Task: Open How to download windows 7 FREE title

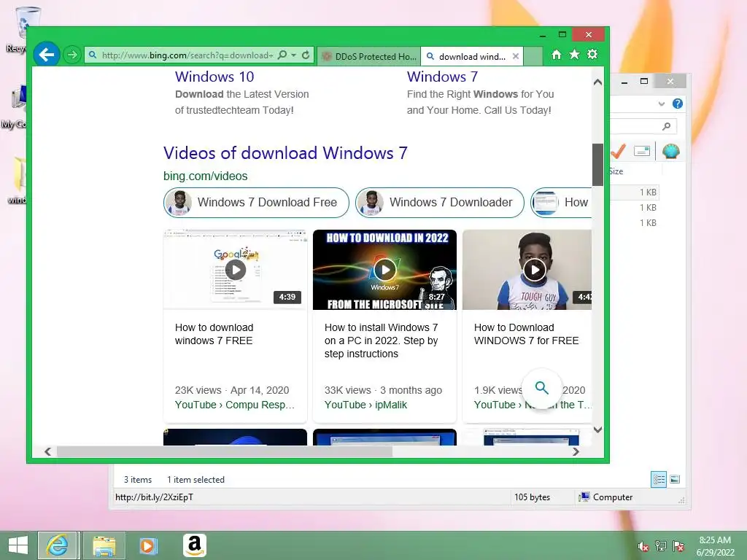Action: (x=214, y=334)
